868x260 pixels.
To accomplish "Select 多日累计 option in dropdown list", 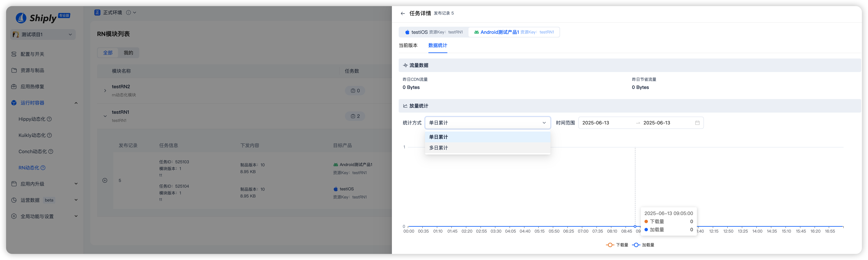I will pyautogui.click(x=488, y=148).
